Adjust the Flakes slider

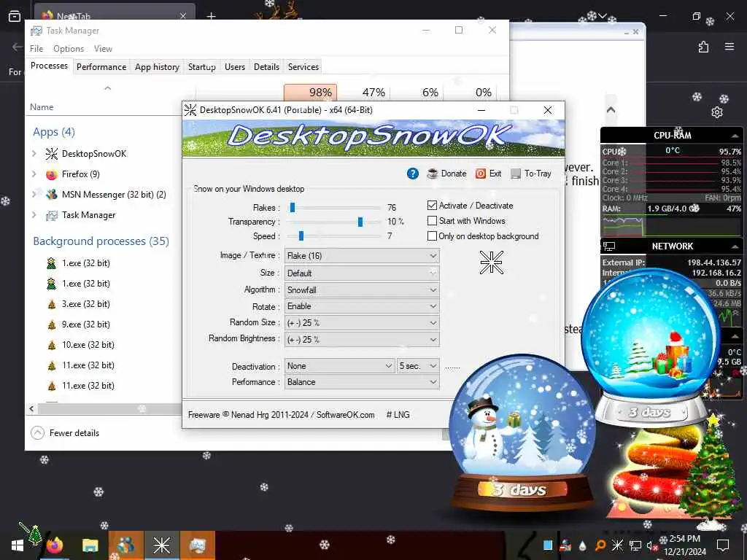[293, 207]
